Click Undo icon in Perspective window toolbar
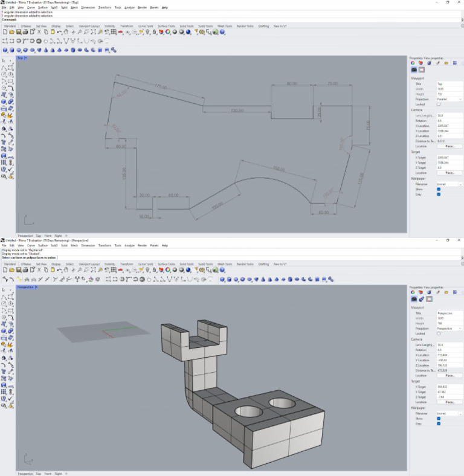 [x=59, y=270]
